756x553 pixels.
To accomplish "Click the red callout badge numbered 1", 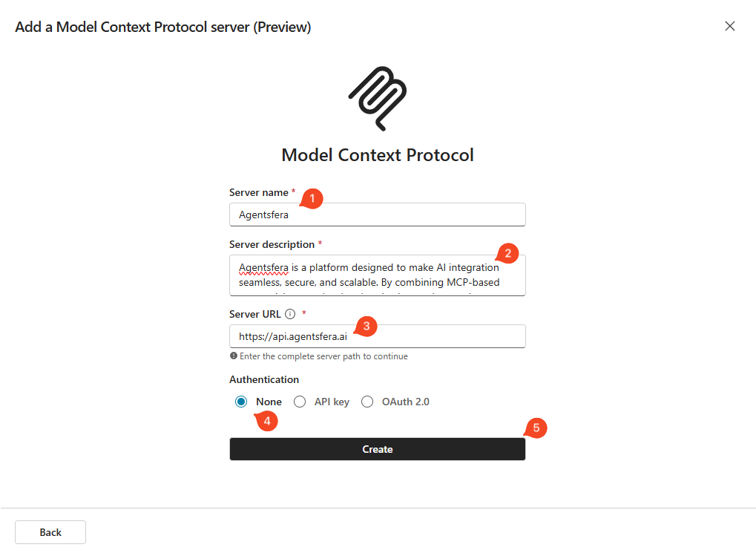I will pyautogui.click(x=312, y=199).
